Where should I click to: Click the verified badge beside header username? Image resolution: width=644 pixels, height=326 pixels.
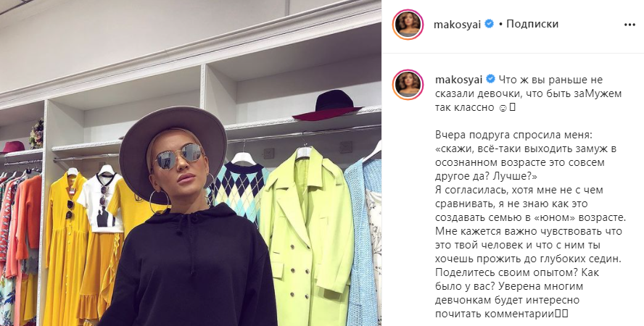click(489, 24)
